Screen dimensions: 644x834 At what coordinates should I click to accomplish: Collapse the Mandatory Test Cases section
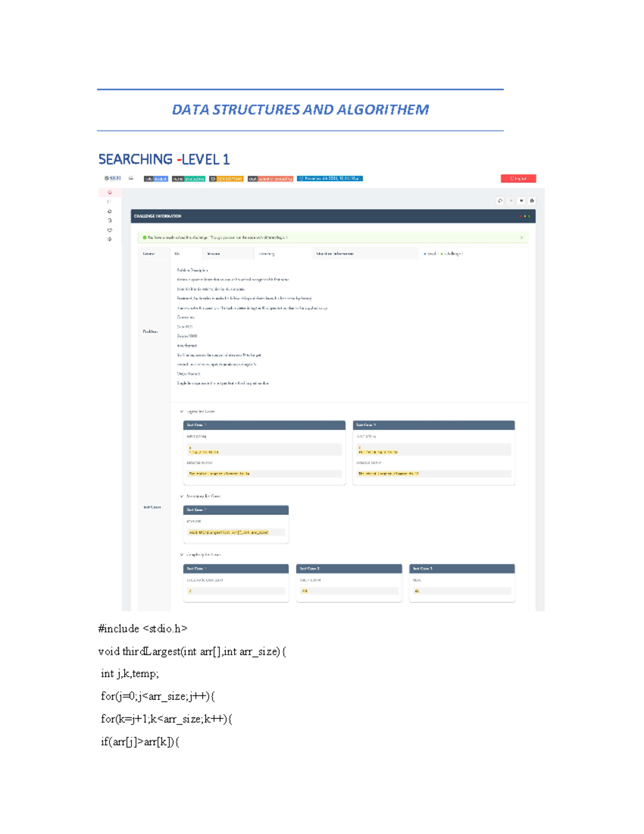[x=182, y=496]
